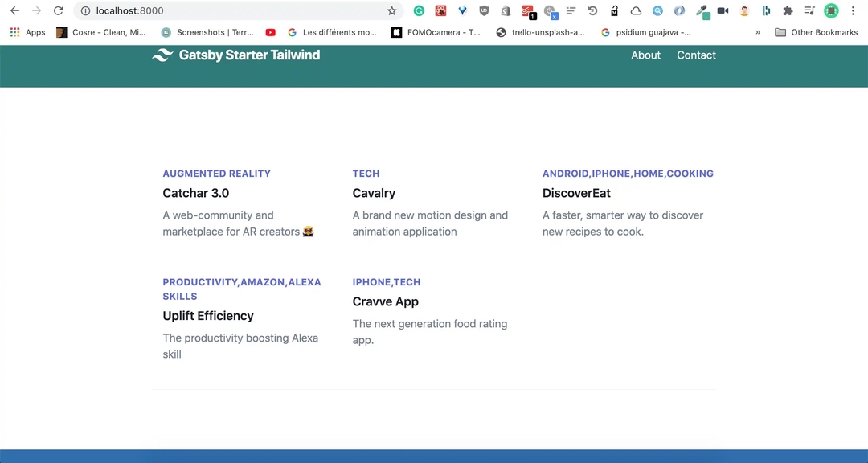Open the blue magnifier search extension
This screenshot has width=868, height=463.
coord(657,10)
